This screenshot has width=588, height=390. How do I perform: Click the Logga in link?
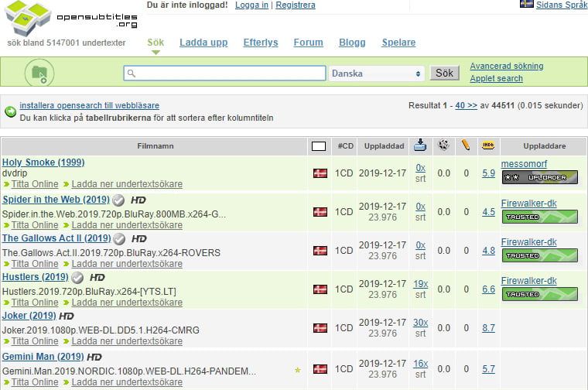pyautogui.click(x=251, y=5)
